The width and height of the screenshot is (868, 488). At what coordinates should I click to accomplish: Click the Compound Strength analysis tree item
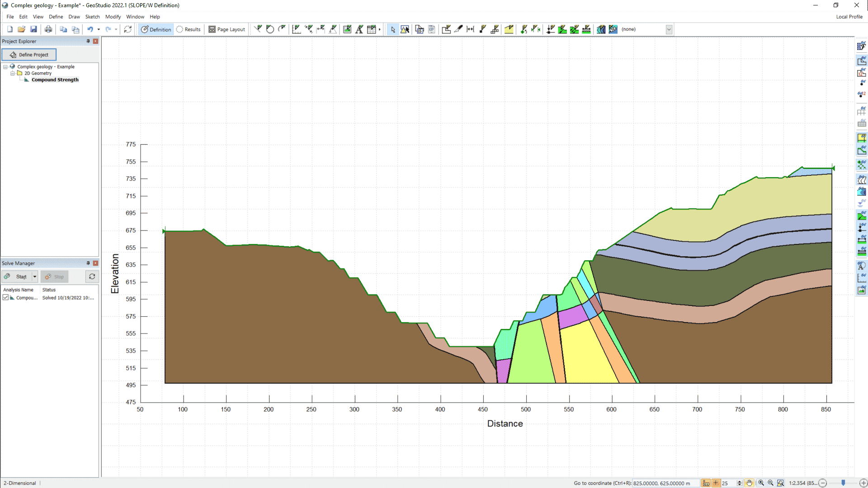(55, 79)
